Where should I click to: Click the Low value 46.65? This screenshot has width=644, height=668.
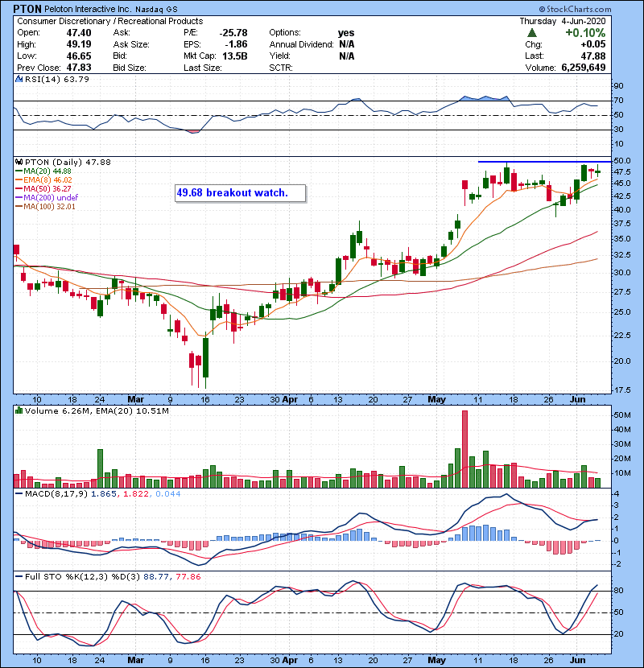[x=79, y=56]
